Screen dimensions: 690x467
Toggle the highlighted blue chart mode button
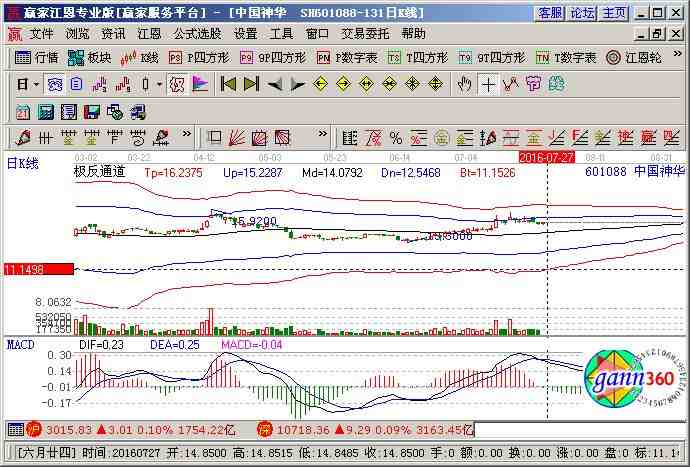point(55,84)
